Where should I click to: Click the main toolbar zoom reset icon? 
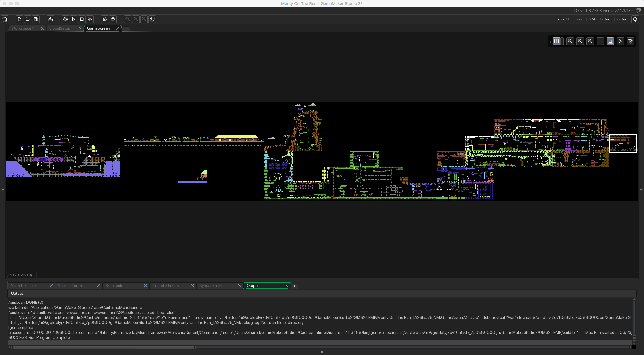tap(136, 19)
